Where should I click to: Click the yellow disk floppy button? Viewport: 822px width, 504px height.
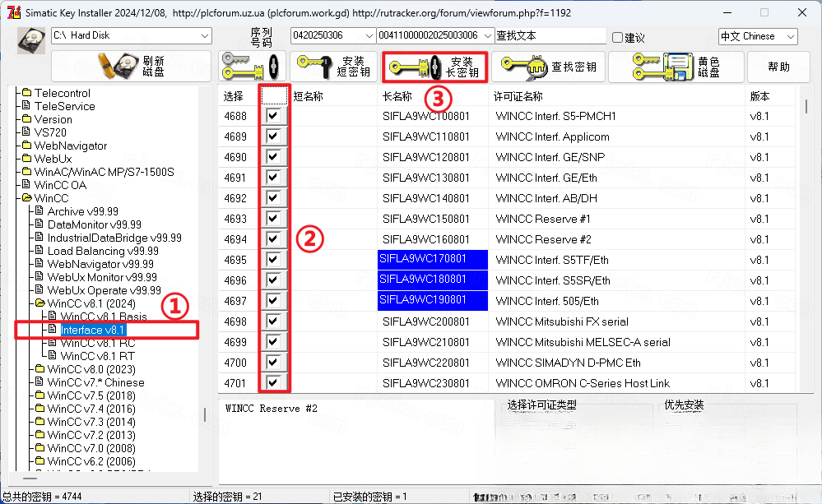676,67
